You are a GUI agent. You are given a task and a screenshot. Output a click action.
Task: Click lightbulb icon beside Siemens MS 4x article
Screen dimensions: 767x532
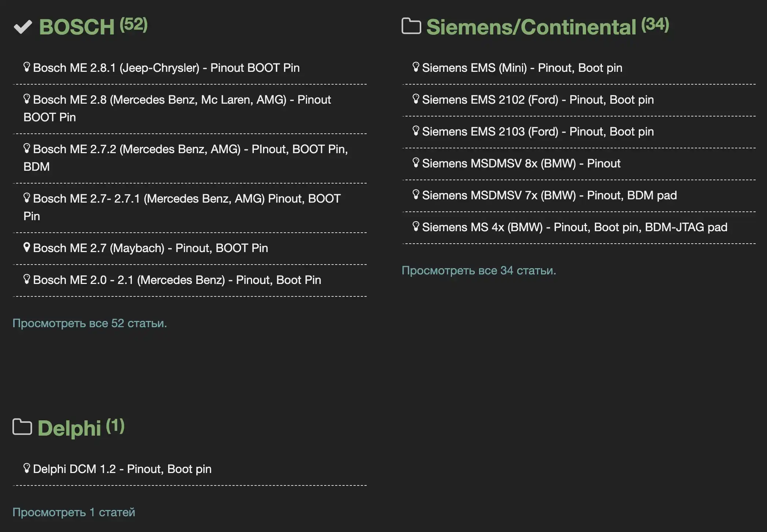[415, 226]
